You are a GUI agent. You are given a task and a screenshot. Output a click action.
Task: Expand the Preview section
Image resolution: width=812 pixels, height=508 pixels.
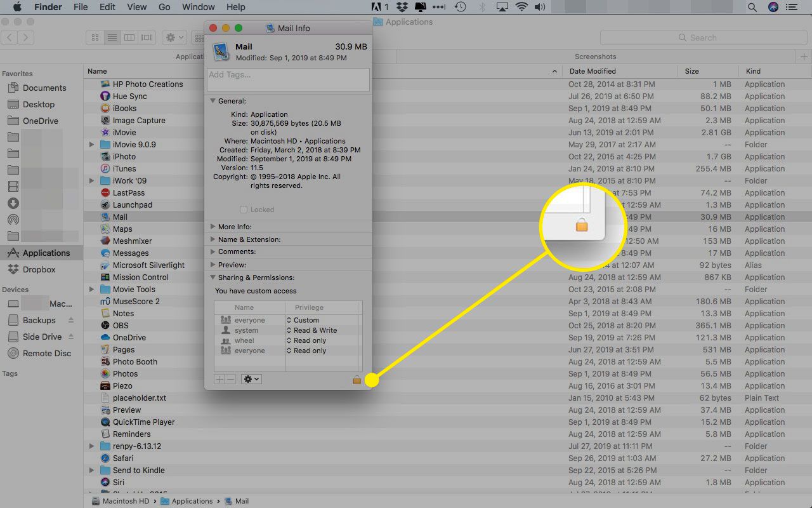pos(213,265)
